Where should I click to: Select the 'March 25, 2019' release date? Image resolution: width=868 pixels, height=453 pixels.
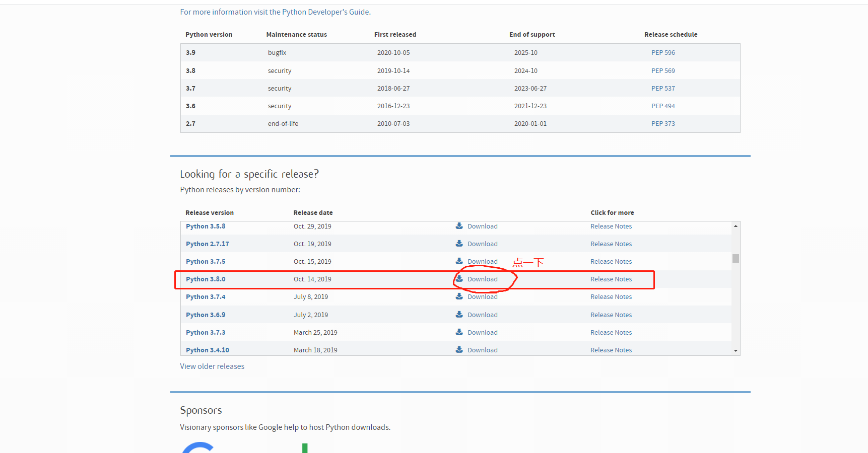pos(315,332)
